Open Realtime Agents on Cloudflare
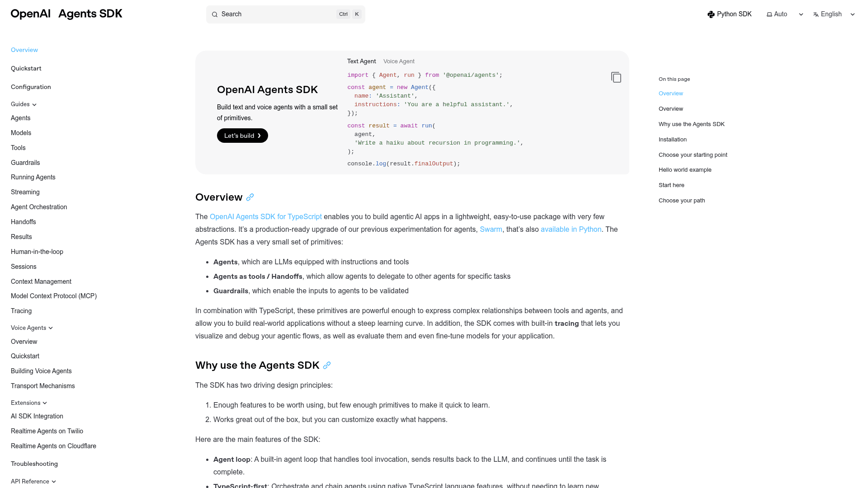This screenshot has height=488, width=868. pos(53,446)
